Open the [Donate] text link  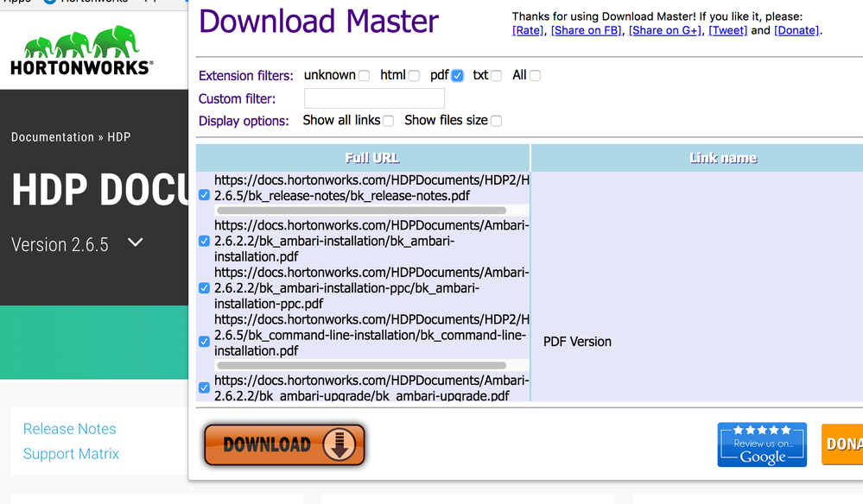[796, 31]
